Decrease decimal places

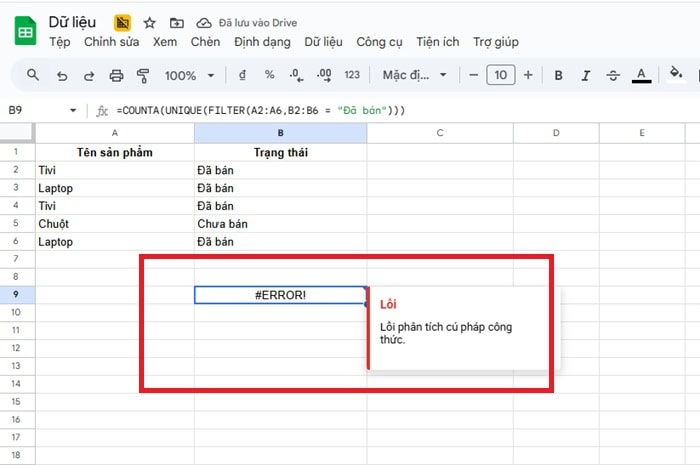[x=296, y=75]
